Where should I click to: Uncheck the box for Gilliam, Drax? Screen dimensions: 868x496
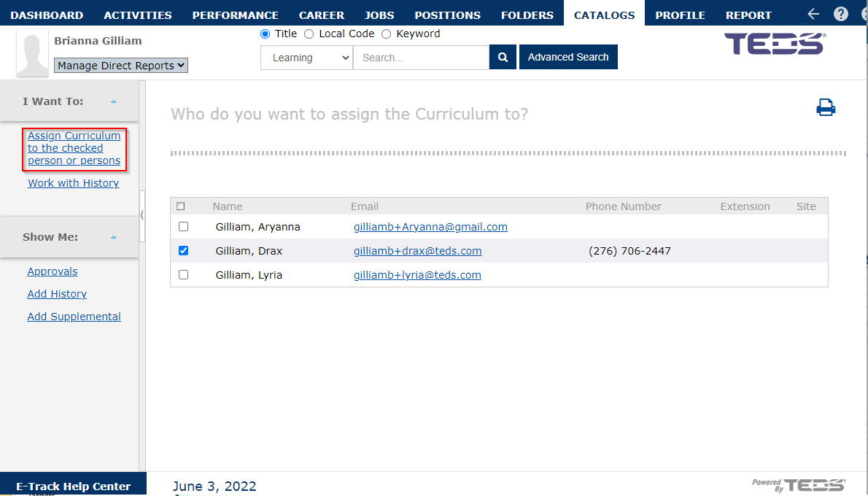click(183, 251)
